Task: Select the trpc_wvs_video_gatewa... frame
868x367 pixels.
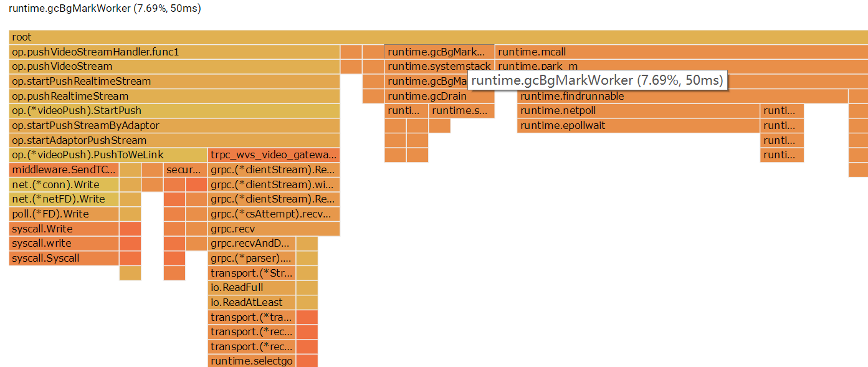Action: 274,155
